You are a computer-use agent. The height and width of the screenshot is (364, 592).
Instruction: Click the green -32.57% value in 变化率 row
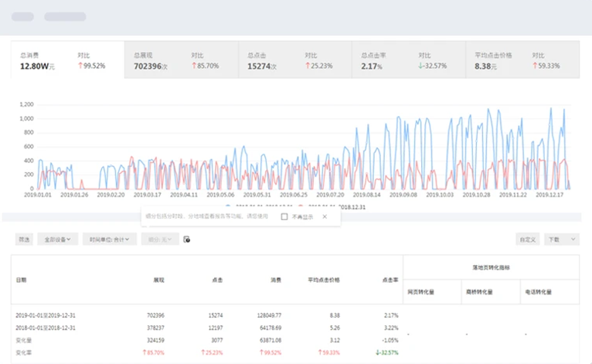coord(387,352)
